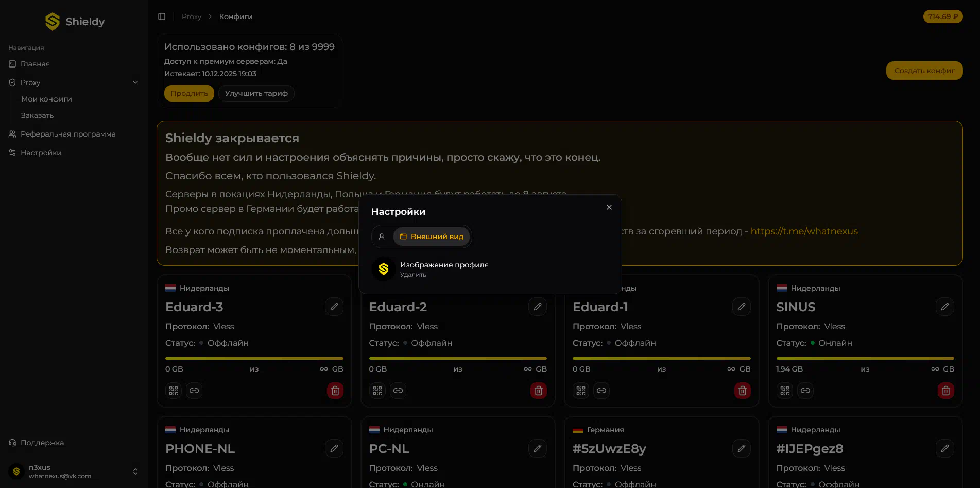The image size is (980, 488).
Task: Copy link for Eduard-3 config
Action: tap(194, 391)
